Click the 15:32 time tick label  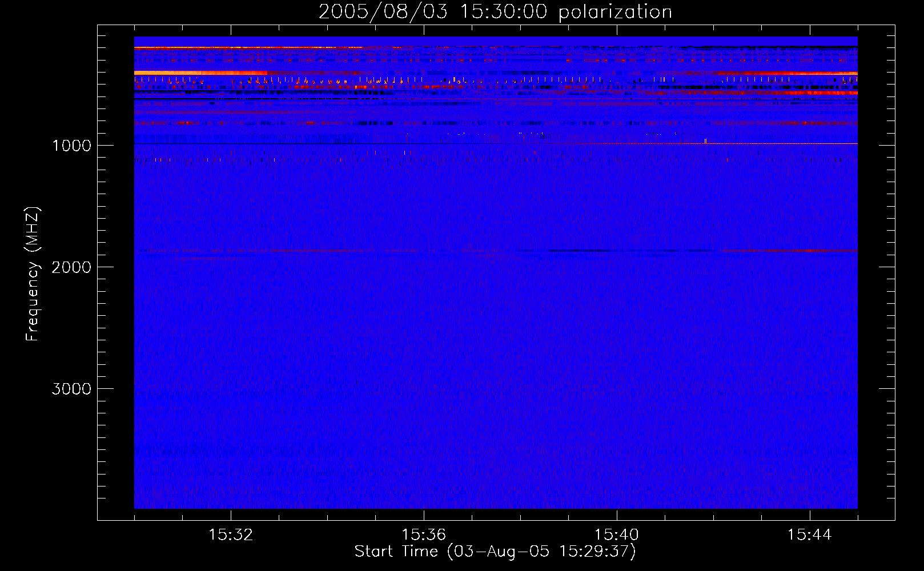(x=231, y=535)
